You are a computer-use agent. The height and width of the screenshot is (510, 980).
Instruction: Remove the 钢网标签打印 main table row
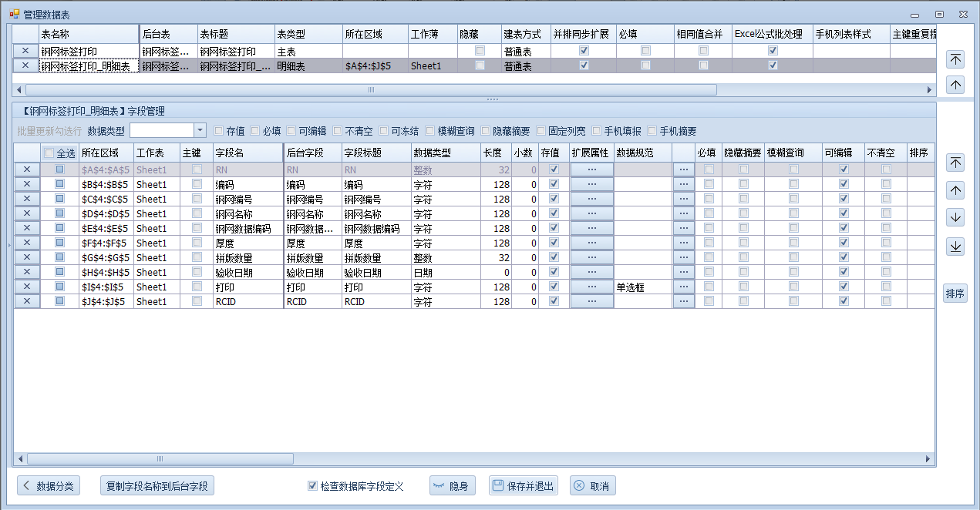coord(25,51)
